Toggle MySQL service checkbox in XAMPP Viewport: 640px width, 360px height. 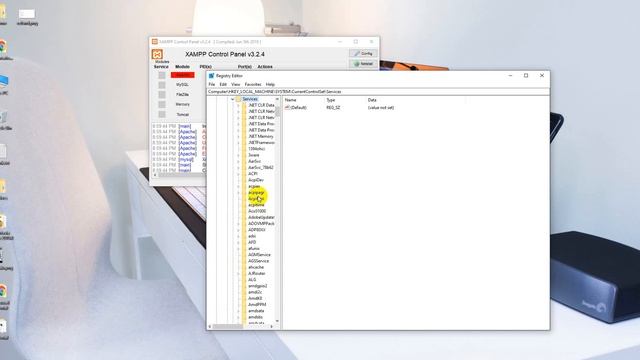(162, 85)
